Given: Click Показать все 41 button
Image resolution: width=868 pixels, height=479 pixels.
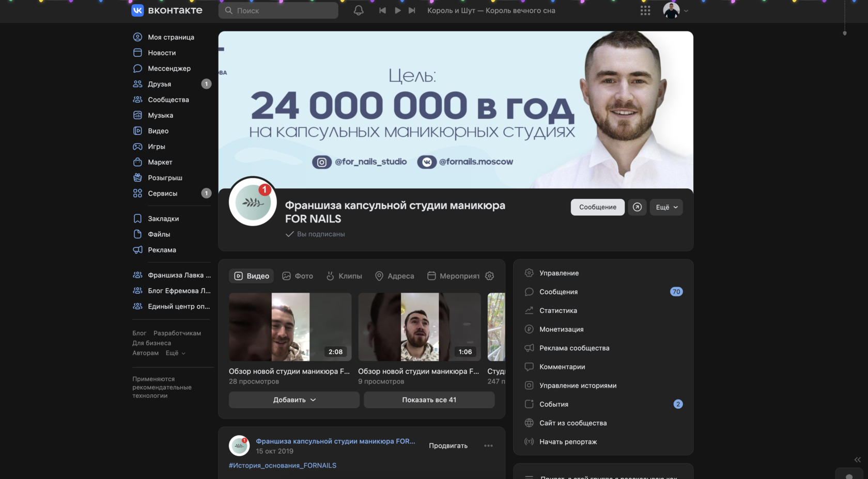Looking at the screenshot, I should (429, 400).
